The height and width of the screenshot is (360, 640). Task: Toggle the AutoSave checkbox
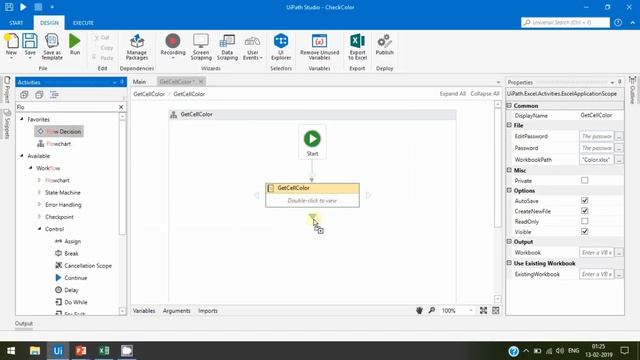584,200
